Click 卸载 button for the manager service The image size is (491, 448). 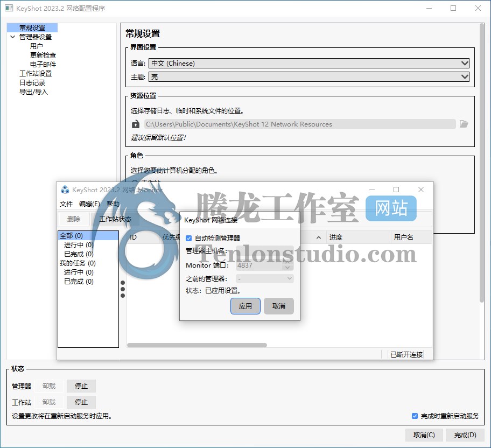(x=49, y=386)
